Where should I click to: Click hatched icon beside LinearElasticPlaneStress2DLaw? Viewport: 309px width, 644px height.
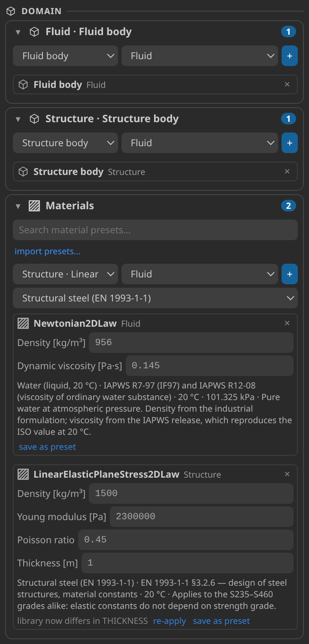pyautogui.click(x=23, y=474)
